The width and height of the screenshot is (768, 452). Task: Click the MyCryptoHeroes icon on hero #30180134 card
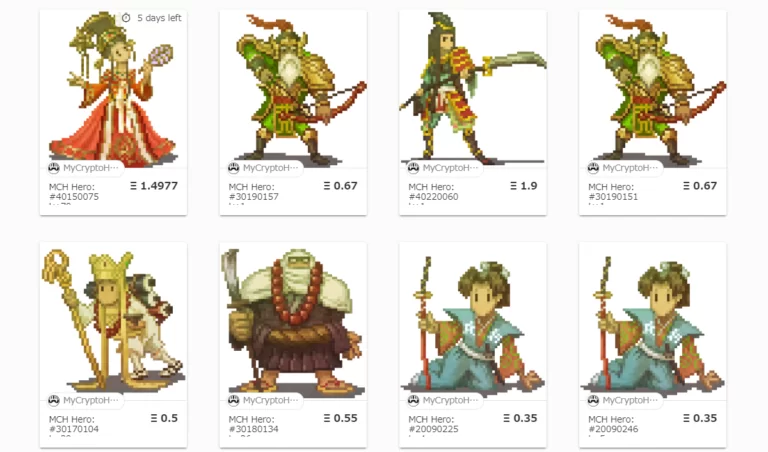[234, 400]
